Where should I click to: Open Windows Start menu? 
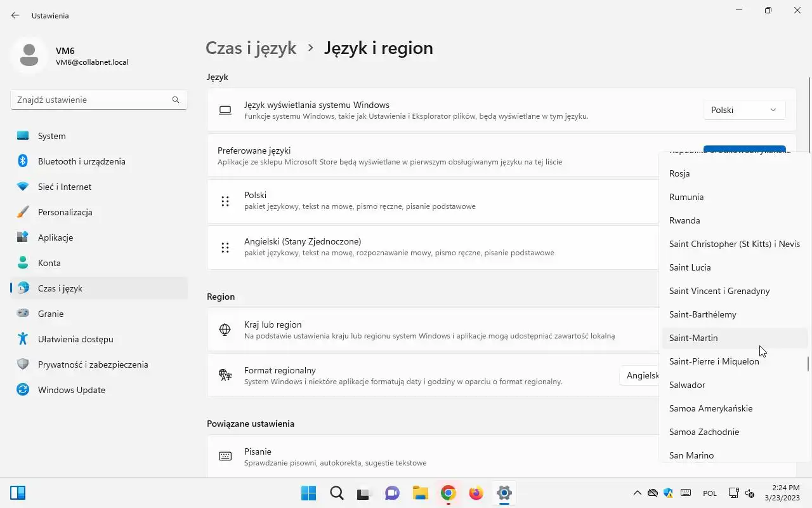(x=308, y=493)
